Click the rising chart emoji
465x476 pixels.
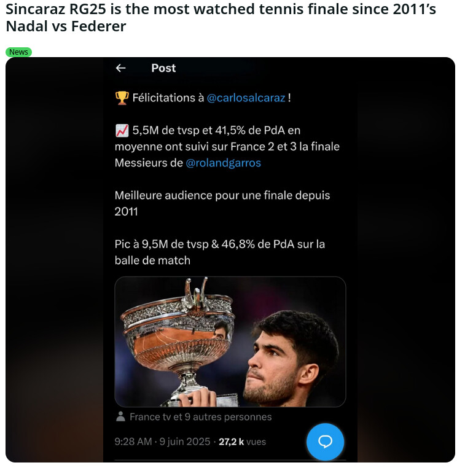122,131
